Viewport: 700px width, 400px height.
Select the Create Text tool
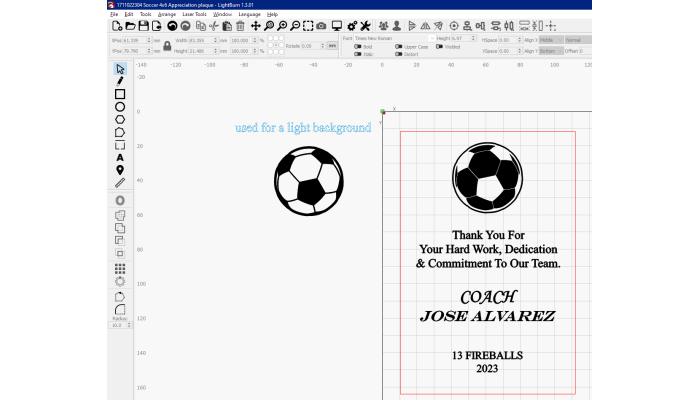tap(120, 158)
